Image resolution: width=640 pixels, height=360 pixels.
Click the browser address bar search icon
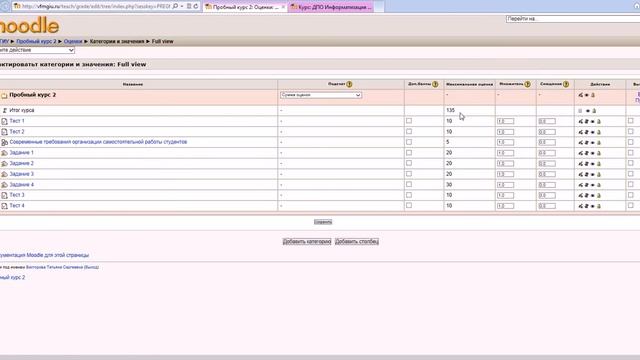(175, 7)
